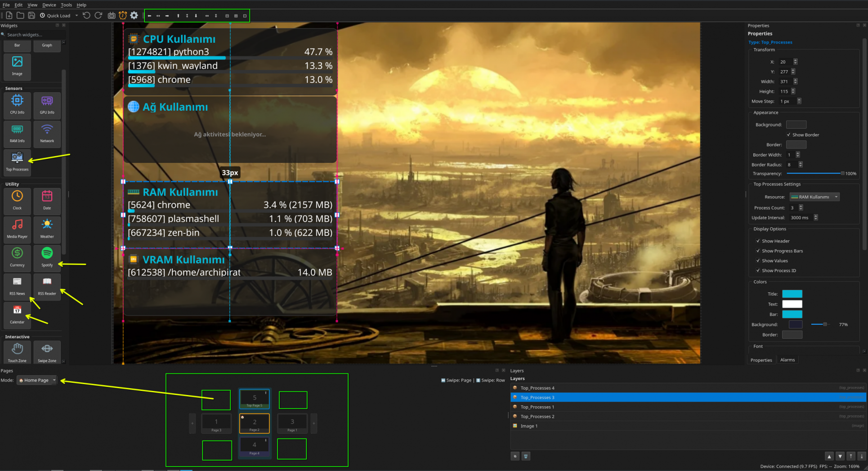Disable Show Process ID checkbox

pyautogui.click(x=758, y=271)
